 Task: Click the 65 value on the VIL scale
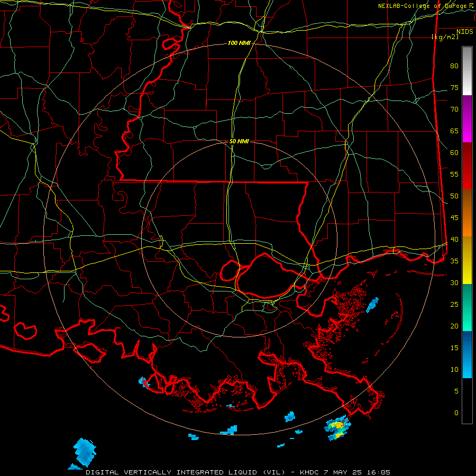point(454,131)
